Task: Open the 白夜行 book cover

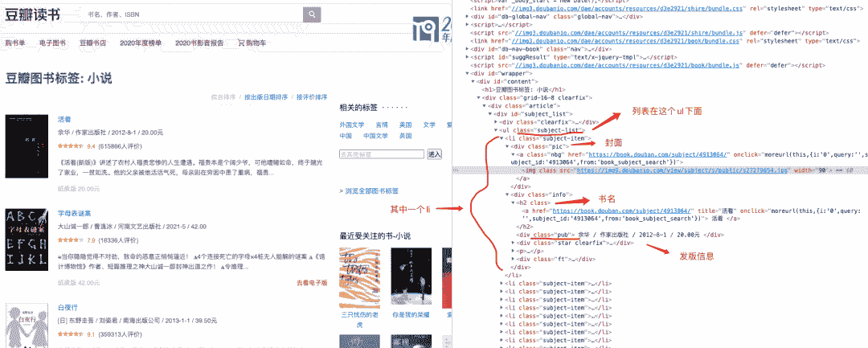Action: pyautogui.click(x=21, y=325)
